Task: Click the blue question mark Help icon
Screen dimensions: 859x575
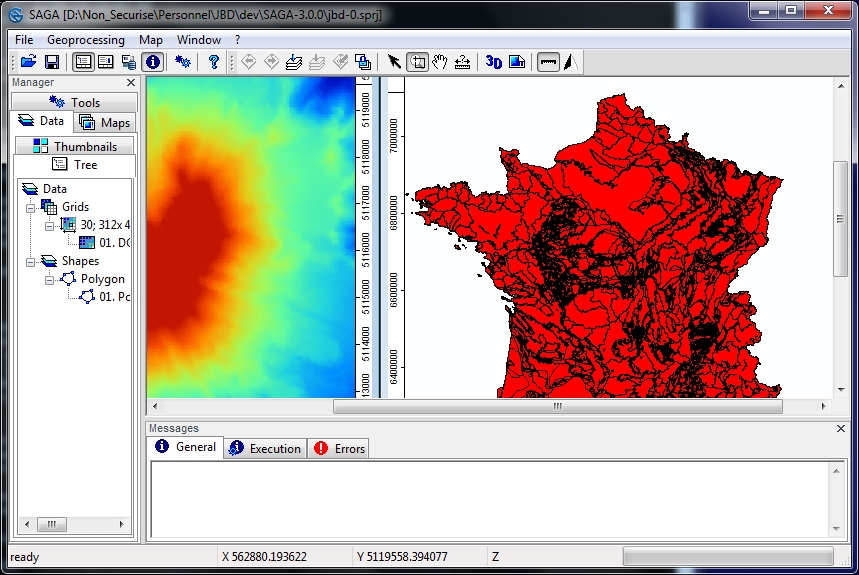Action: (x=213, y=62)
